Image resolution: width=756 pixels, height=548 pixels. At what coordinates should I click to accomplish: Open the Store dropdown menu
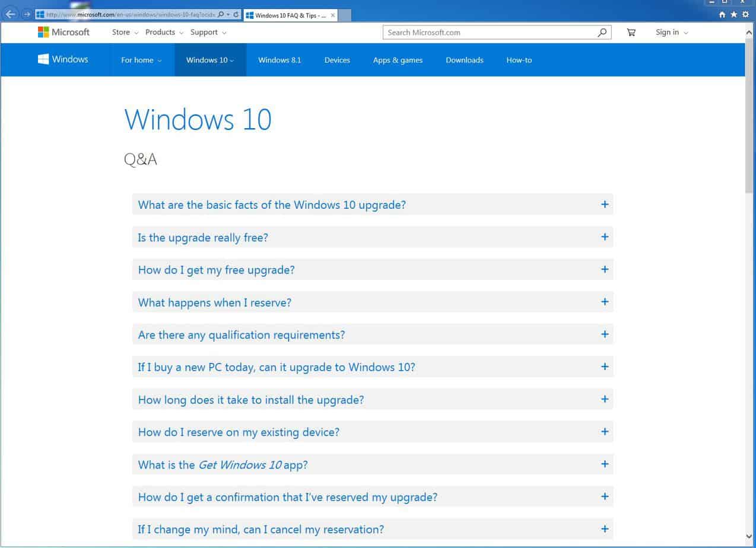pyautogui.click(x=125, y=33)
